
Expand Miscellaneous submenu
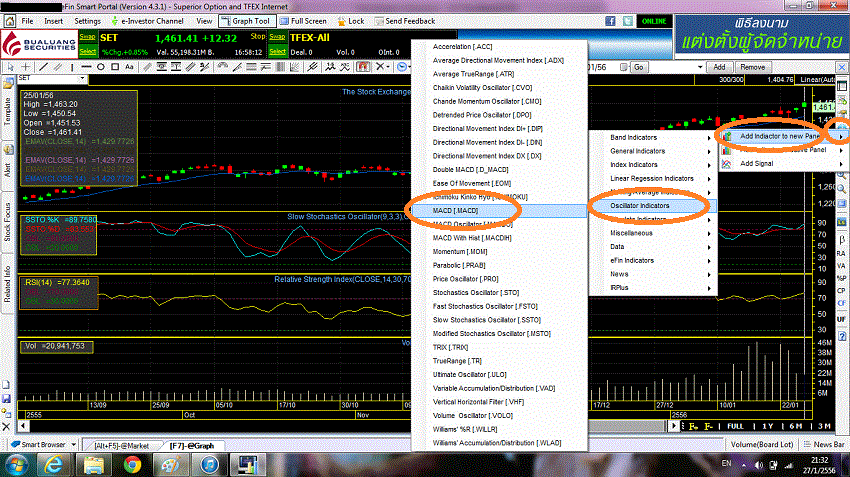pyautogui.click(x=653, y=233)
